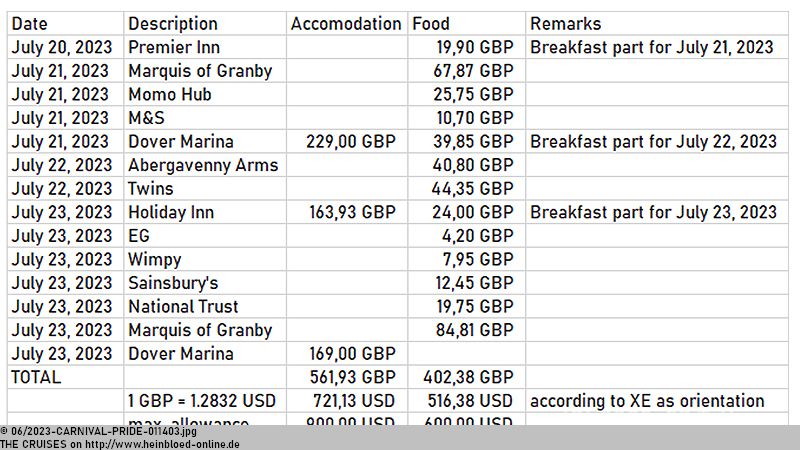This screenshot has height=450, width=800.
Task: Select the Wimpy description cell
Action: (x=205, y=259)
